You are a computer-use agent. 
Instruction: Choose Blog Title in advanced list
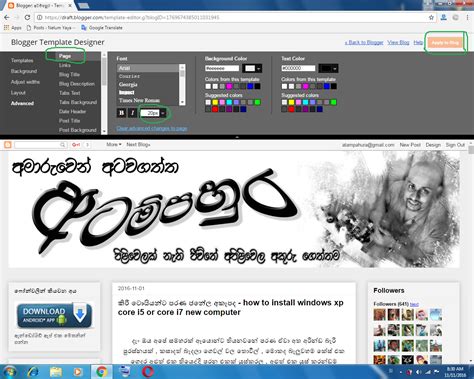point(69,74)
